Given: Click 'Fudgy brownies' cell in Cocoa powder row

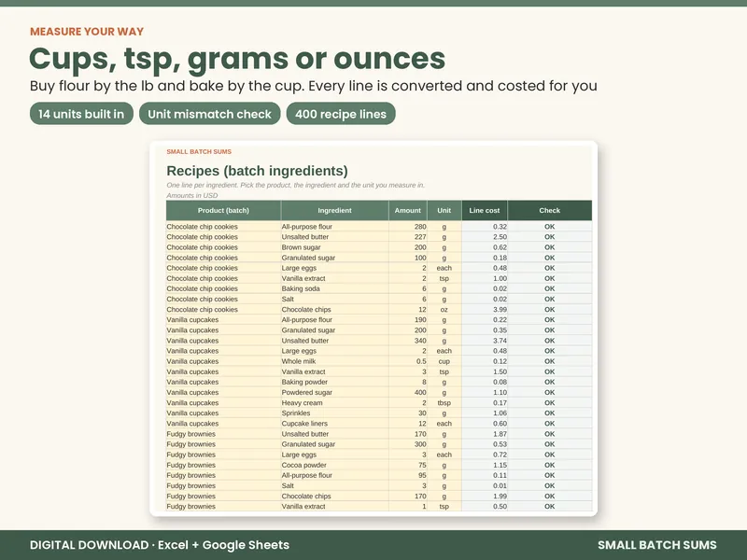Looking at the screenshot, I should 223,465.
